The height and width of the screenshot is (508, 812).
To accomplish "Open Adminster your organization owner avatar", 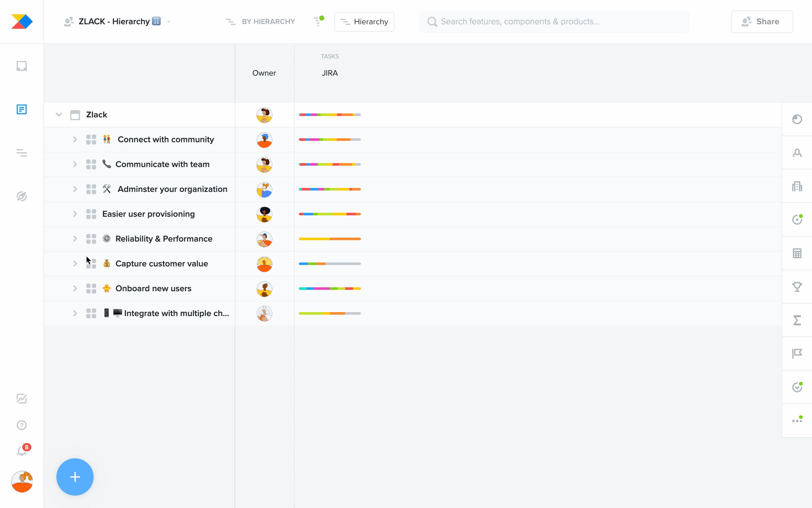I will click(x=264, y=189).
